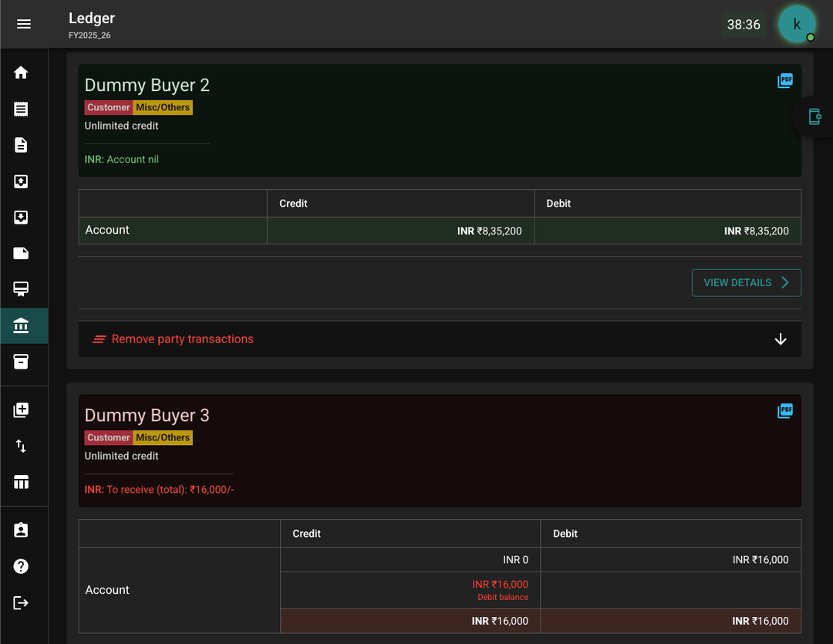Go to the Home sidebar icon

point(21,72)
